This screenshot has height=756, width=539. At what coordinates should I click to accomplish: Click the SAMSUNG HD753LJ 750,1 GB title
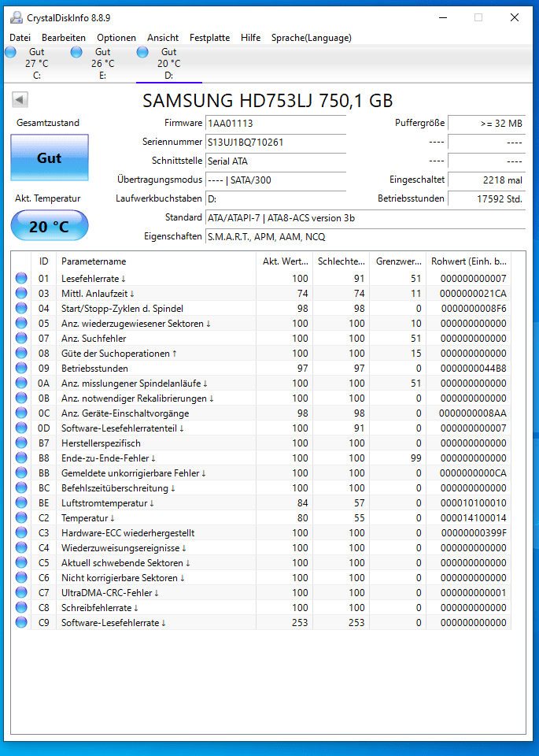coord(268,100)
